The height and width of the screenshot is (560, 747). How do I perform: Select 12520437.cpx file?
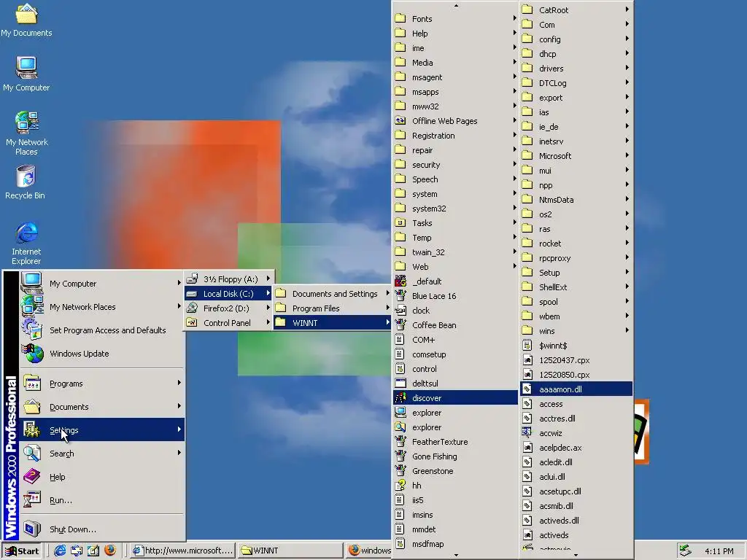576,360
